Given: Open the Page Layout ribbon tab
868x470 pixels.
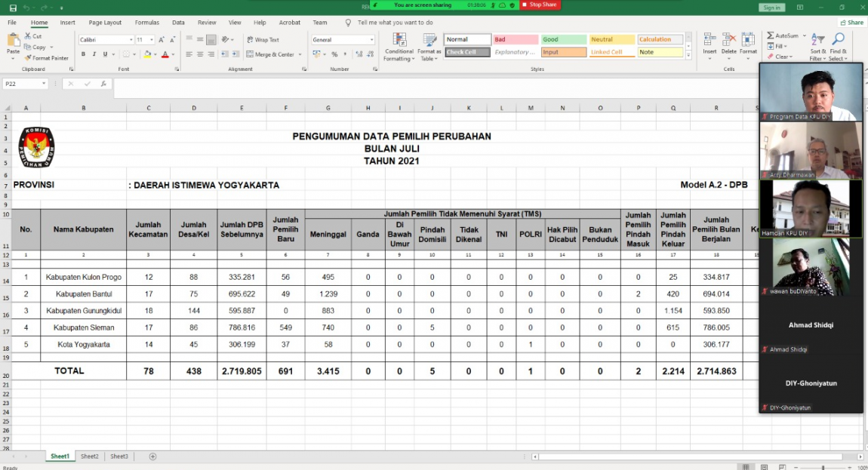Looking at the screenshot, I should click(105, 23).
